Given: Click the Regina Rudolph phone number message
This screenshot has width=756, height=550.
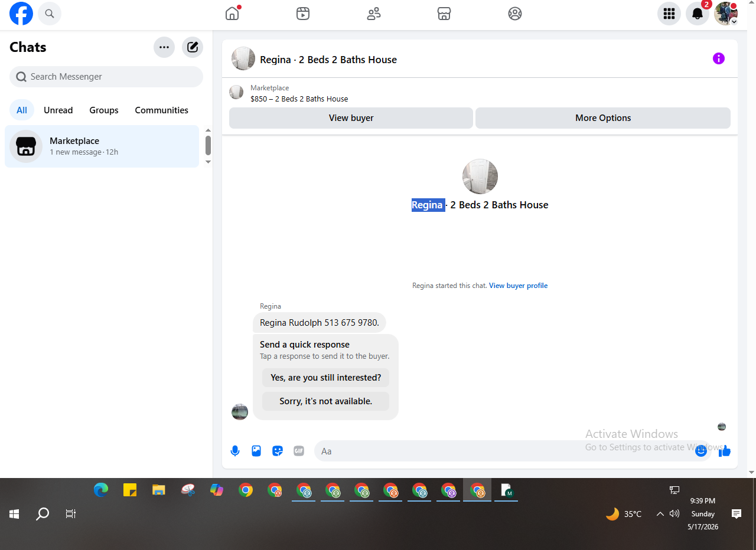Looking at the screenshot, I should click(x=320, y=323).
